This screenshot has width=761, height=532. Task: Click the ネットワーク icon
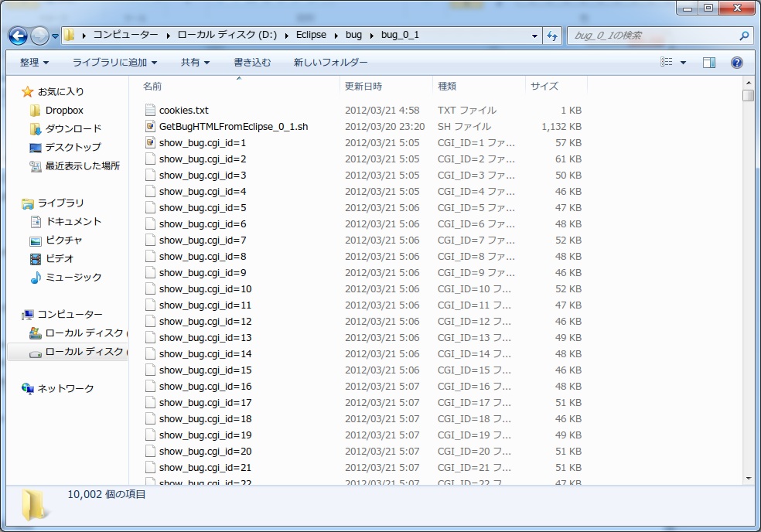point(28,389)
